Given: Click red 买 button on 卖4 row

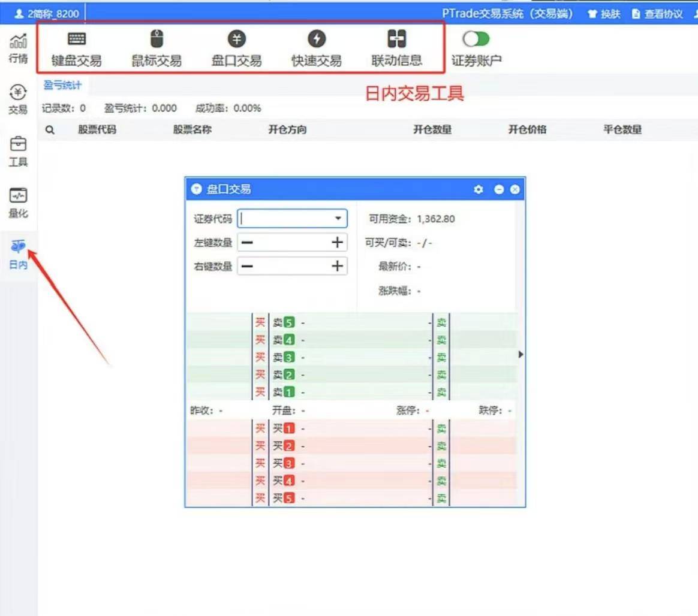Looking at the screenshot, I should coord(260,340).
